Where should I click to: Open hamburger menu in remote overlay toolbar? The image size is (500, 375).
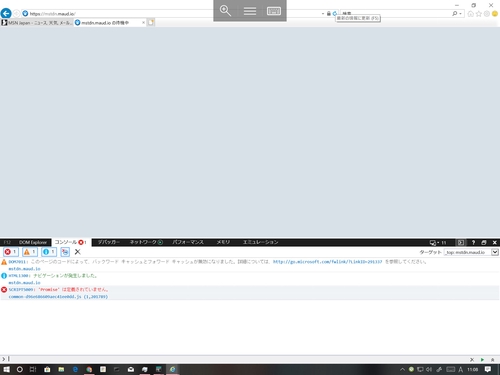(250, 11)
